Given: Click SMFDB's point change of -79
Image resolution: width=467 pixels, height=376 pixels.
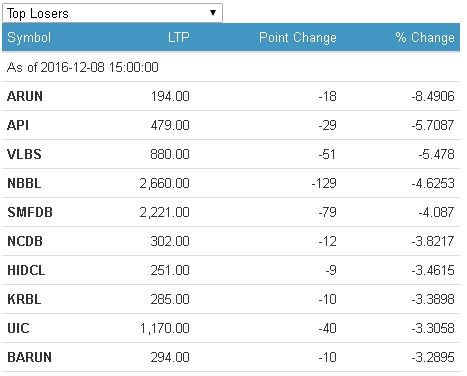Looking at the screenshot, I should tap(327, 212).
